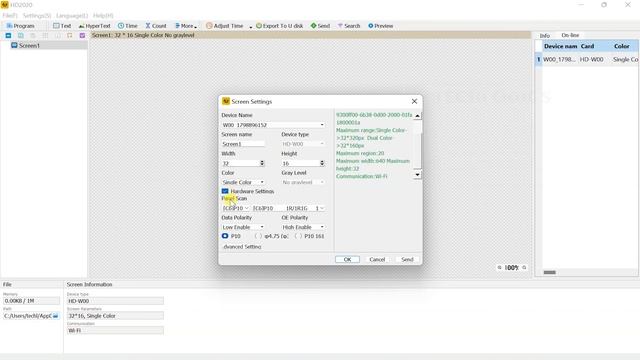Click the purple checkbox icon above the tree

pos(82,36)
